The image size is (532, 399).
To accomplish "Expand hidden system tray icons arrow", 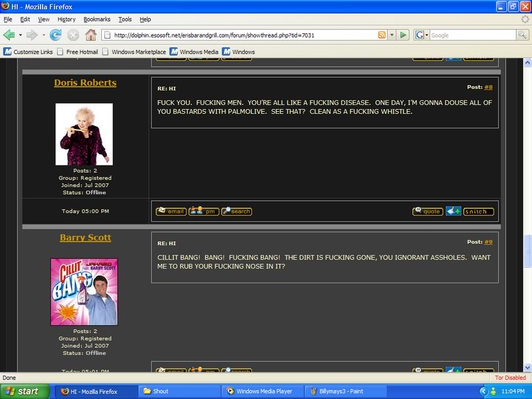I will click(483, 391).
